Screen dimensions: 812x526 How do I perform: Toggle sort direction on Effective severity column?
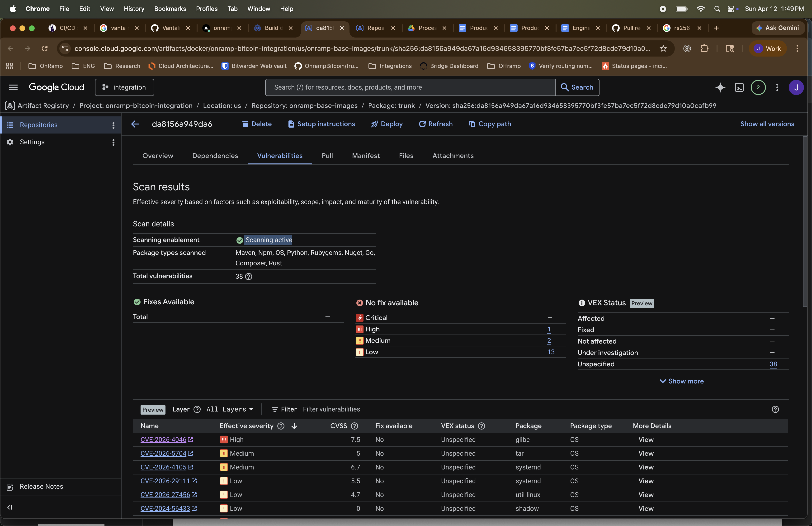294,426
